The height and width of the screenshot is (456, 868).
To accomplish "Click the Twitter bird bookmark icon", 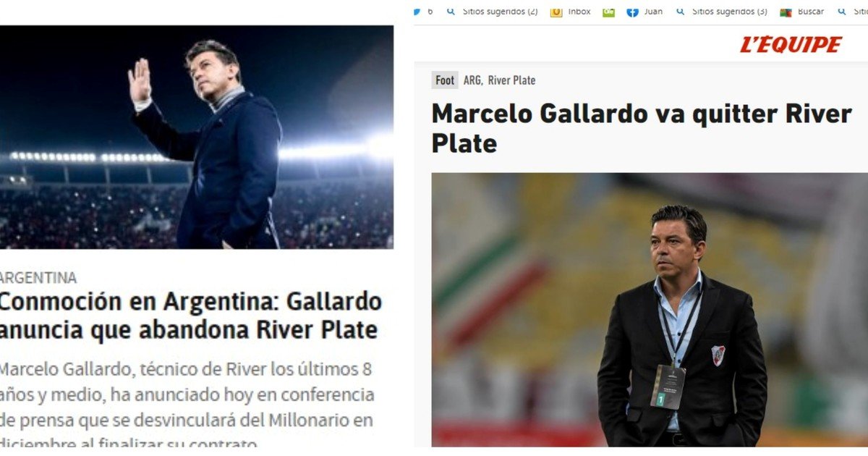I will pyautogui.click(x=417, y=11).
